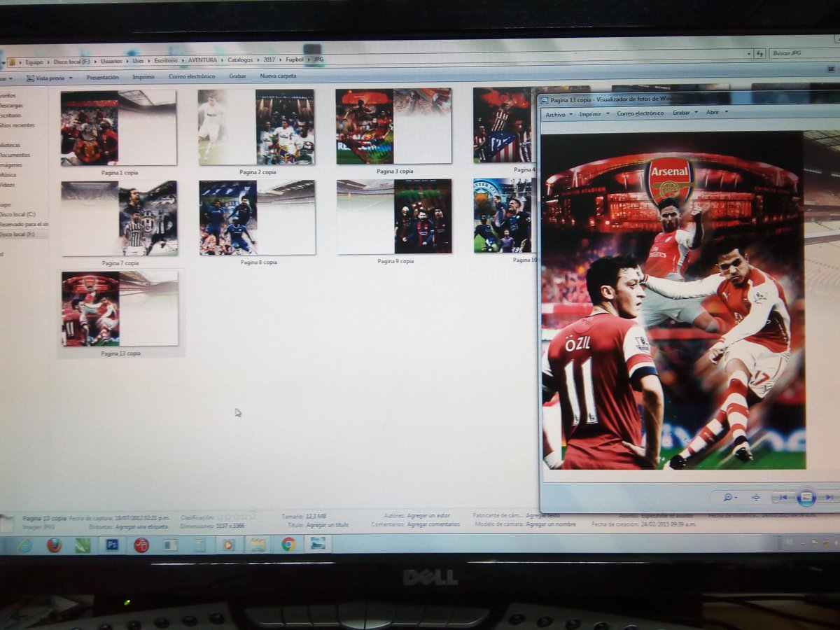This screenshot has width=840, height=630.
Task: Go to previous image in Photo Viewer
Action: 783,497
